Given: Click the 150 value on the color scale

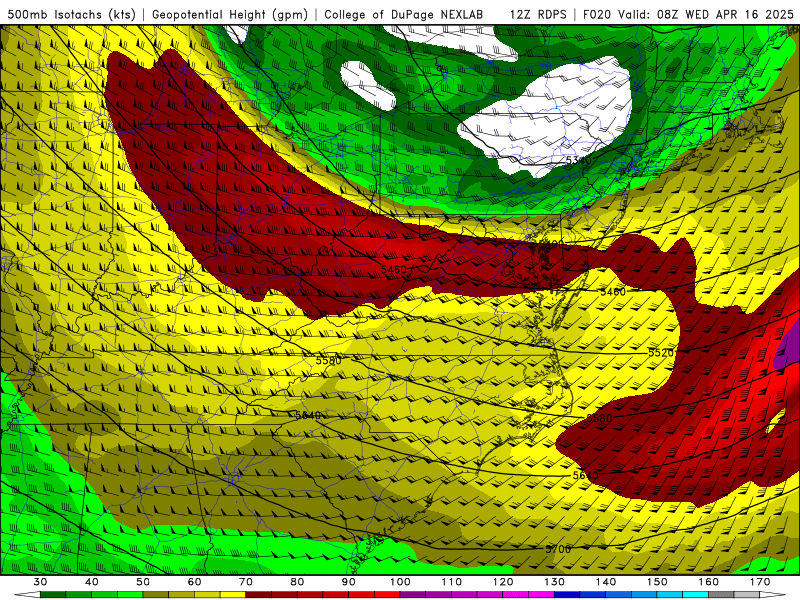Looking at the screenshot, I should pyautogui.click(x=657, y=582).
